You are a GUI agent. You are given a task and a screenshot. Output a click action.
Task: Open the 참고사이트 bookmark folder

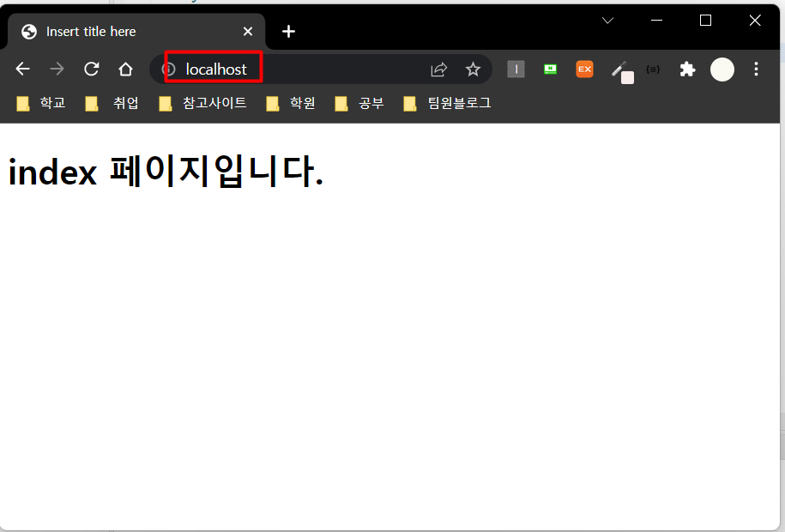[x=202, y=103]
